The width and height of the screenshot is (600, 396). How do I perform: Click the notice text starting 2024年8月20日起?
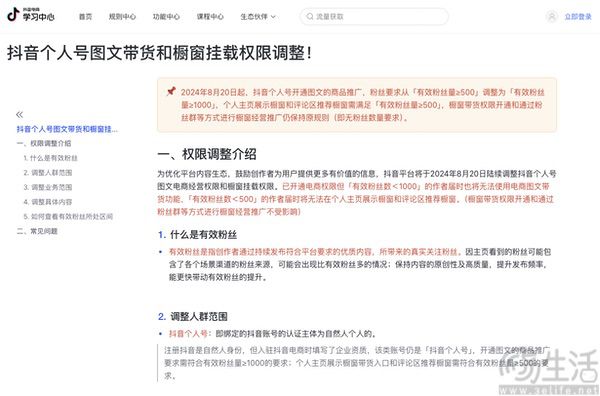coord(362,105)
